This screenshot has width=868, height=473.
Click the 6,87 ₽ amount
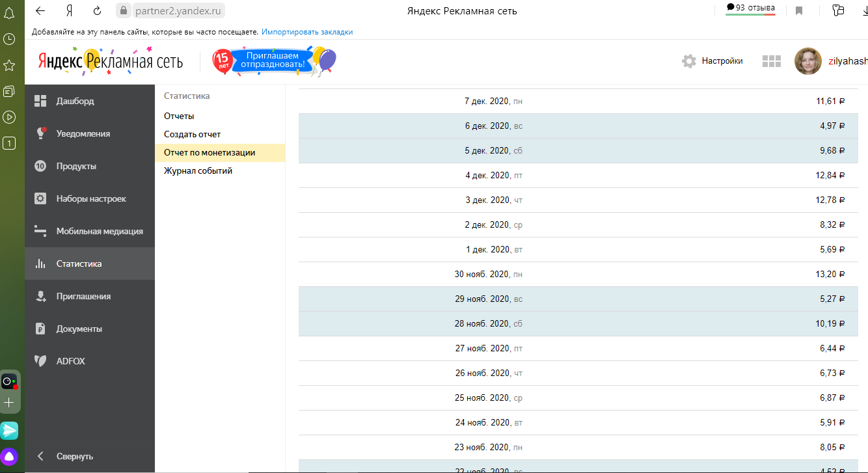click(x=833, y=398)
